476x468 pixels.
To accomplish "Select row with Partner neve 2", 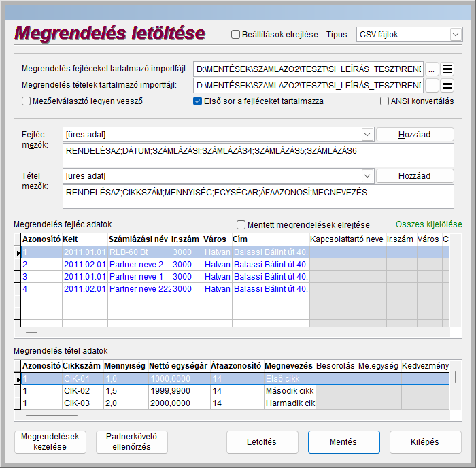I will (x=235, y=265).
